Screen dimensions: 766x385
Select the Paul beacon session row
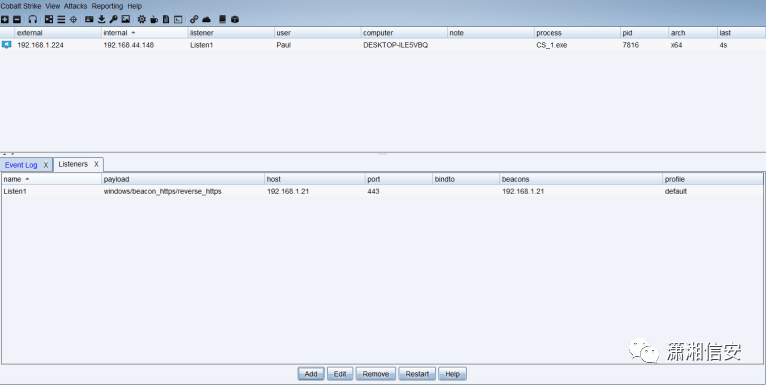tap(383, 45)
